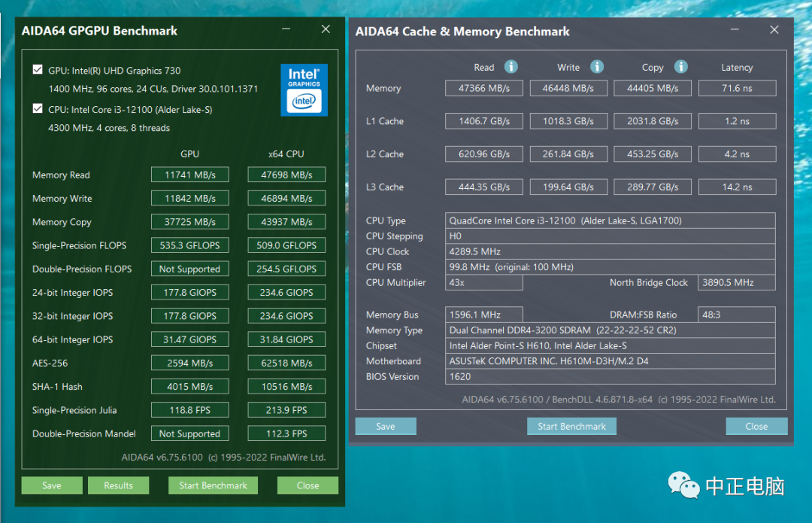Viewport: 812px width, 523px height.
Task: Click the Intel Graphics logo
Action: (304, 90)
